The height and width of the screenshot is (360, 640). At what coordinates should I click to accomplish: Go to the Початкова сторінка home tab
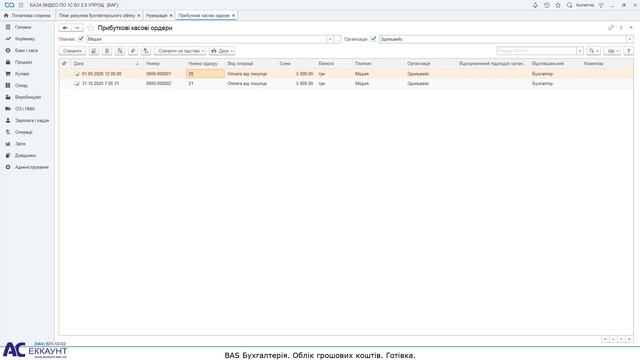point(27,16)
